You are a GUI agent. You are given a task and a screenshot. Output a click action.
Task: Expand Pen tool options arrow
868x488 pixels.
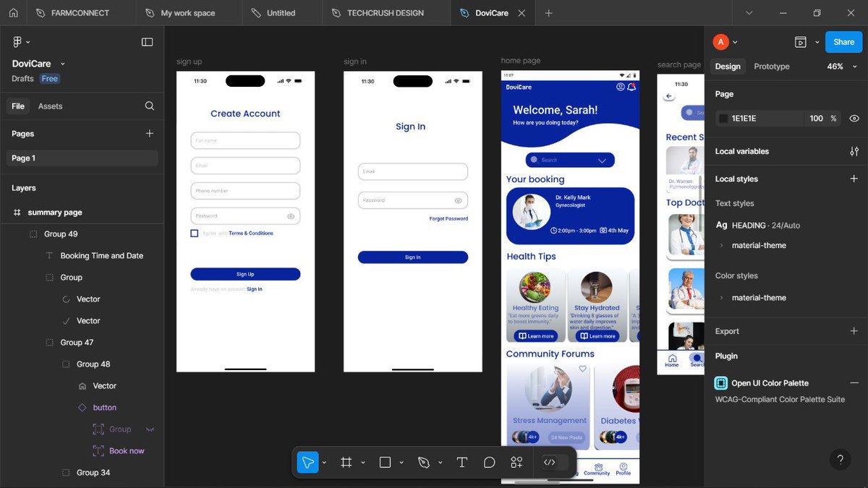441,463
